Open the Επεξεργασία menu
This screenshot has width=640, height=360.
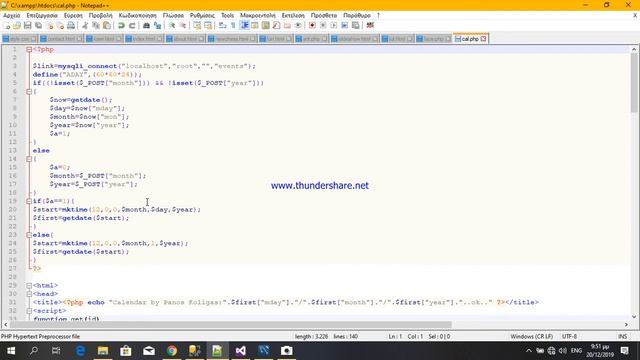tap(42, 16)
